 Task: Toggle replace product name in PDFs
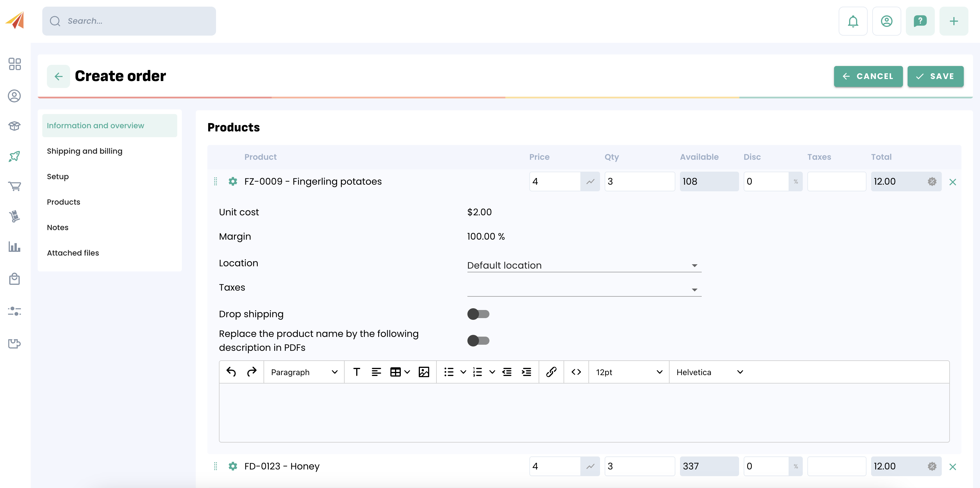pos(478,340)
